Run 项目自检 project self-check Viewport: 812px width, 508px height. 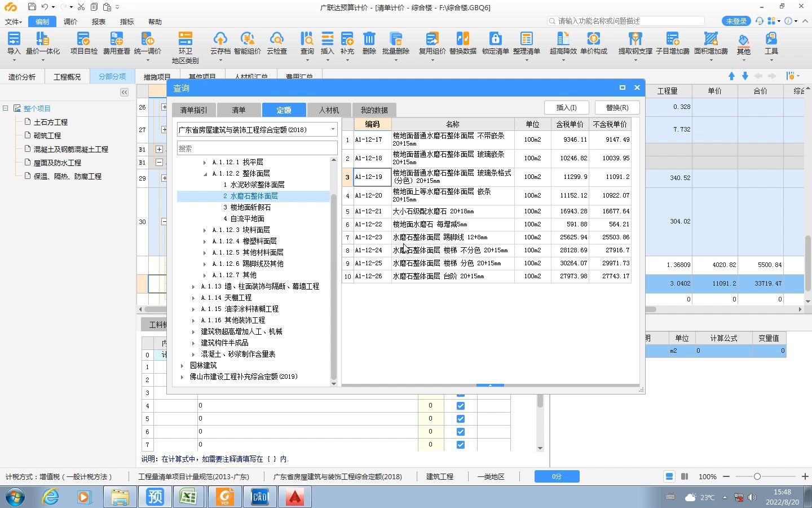[x=83, y=43]
